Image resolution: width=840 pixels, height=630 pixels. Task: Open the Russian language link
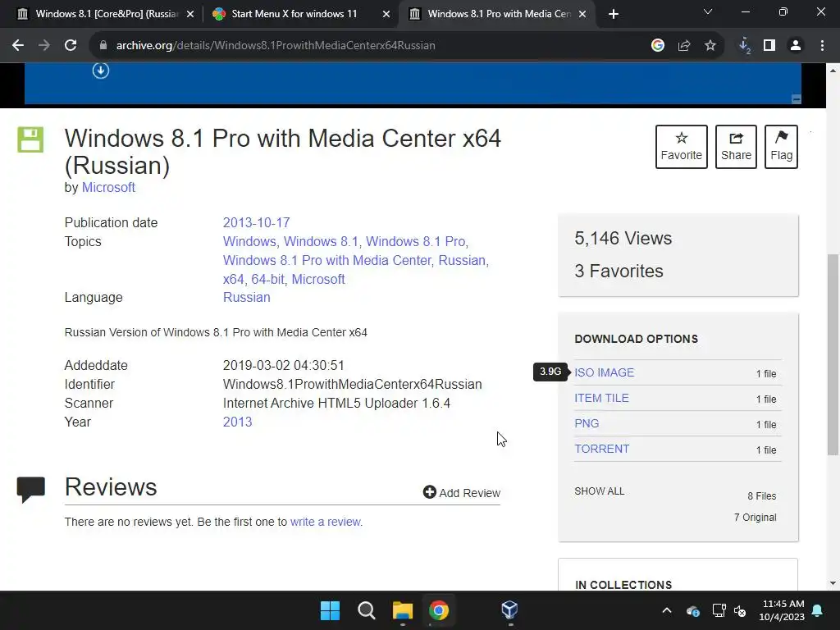[246, 297]
